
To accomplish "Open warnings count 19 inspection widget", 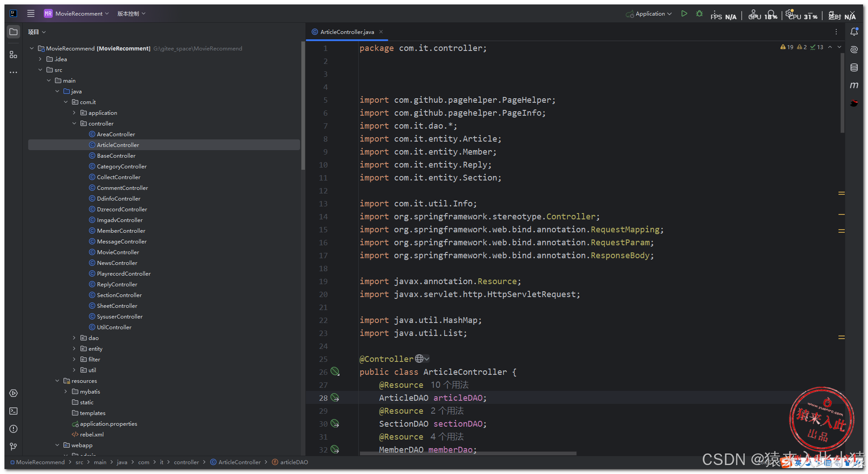I will click(x=787, y=47).
